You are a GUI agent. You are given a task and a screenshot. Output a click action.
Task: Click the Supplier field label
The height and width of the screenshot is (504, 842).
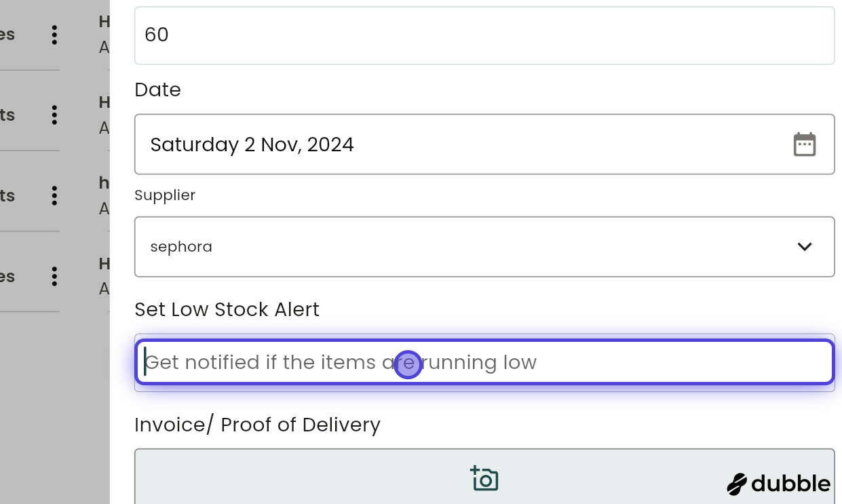[165, 195]
